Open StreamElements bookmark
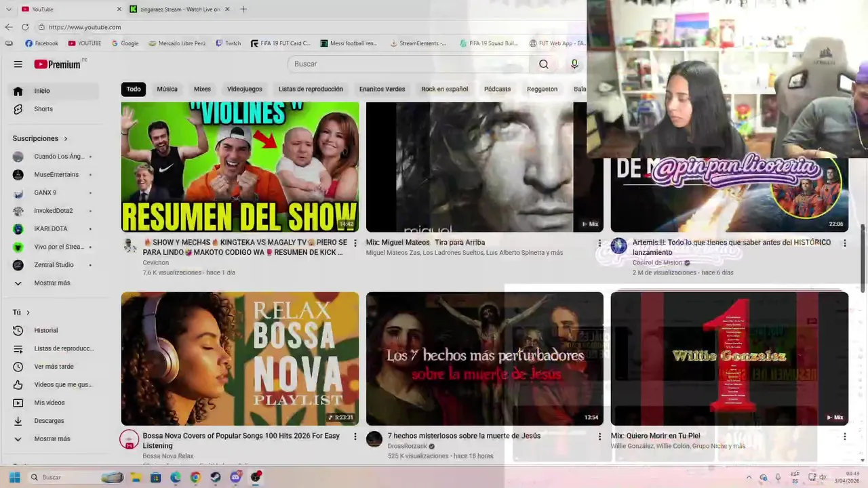868x488 pixels. click(x=418, y=43)
